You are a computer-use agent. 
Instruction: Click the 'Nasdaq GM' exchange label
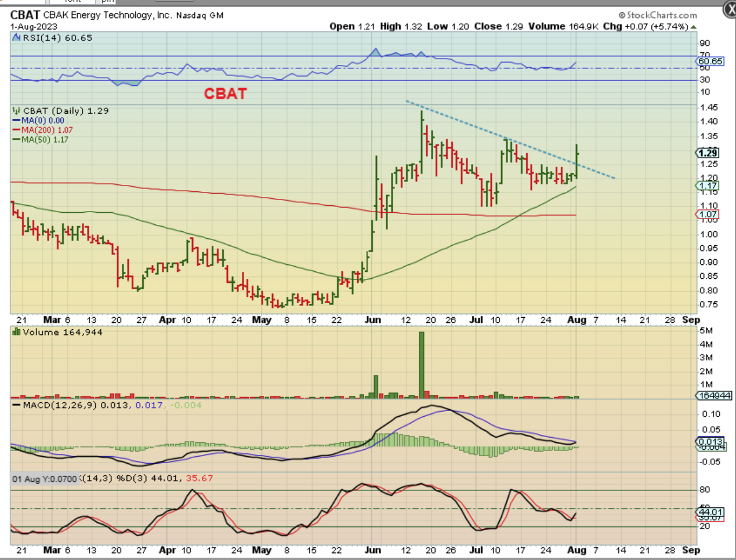[200, 16]
